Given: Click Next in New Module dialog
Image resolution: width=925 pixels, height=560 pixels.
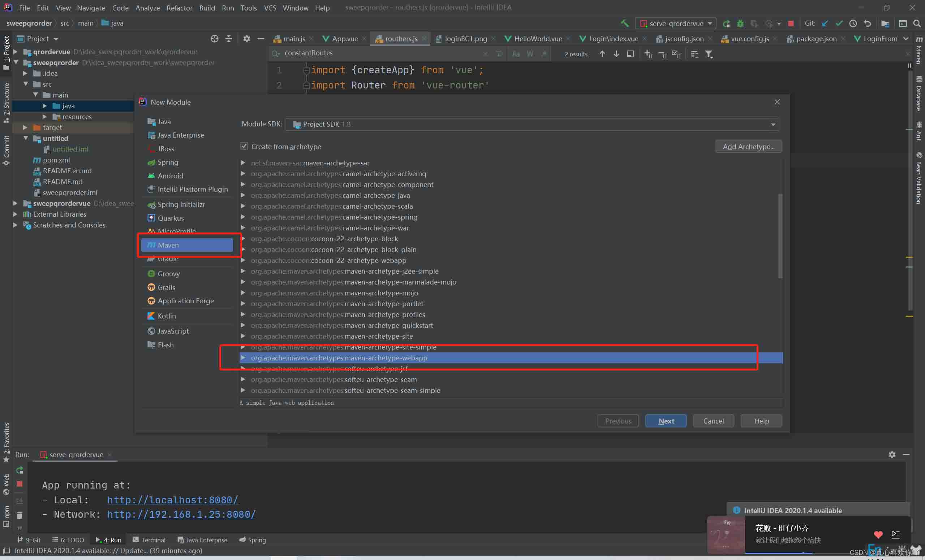Looking at the screenshot, I should (666, 421).
